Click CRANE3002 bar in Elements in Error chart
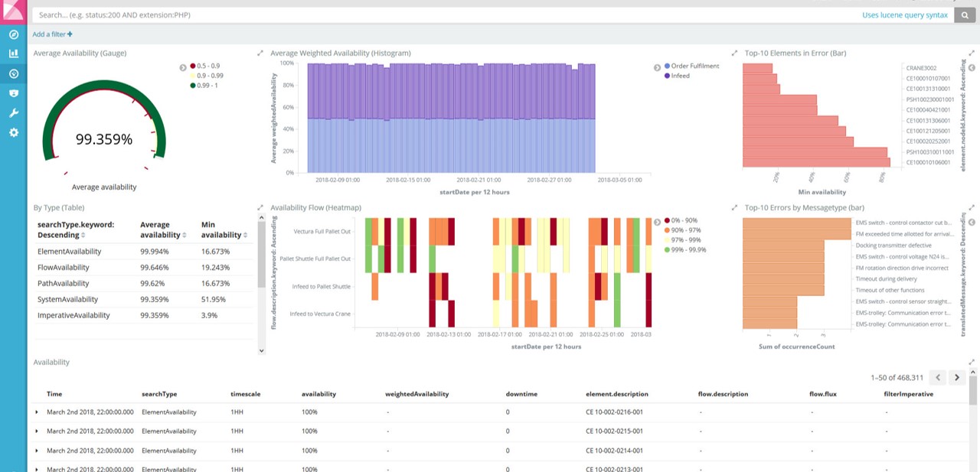 coord(757,68)
